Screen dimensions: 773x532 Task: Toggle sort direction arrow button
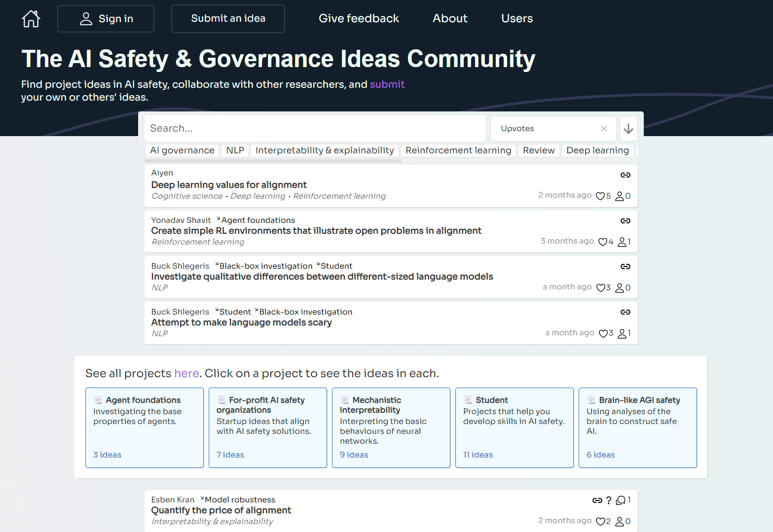point(628,129)
